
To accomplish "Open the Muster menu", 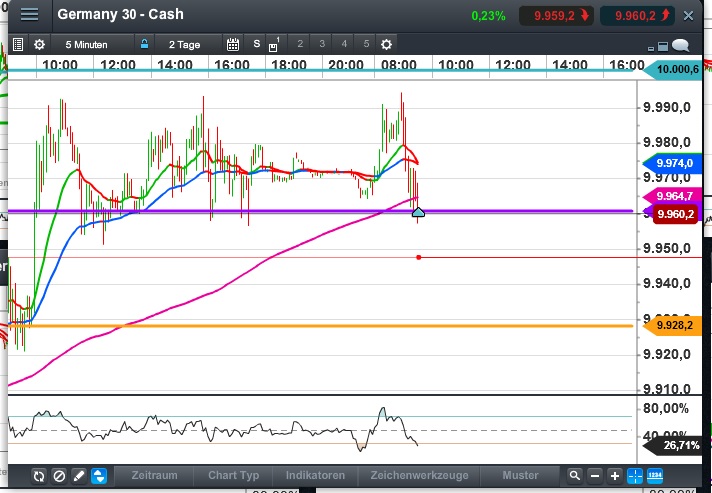I will 520,475.
